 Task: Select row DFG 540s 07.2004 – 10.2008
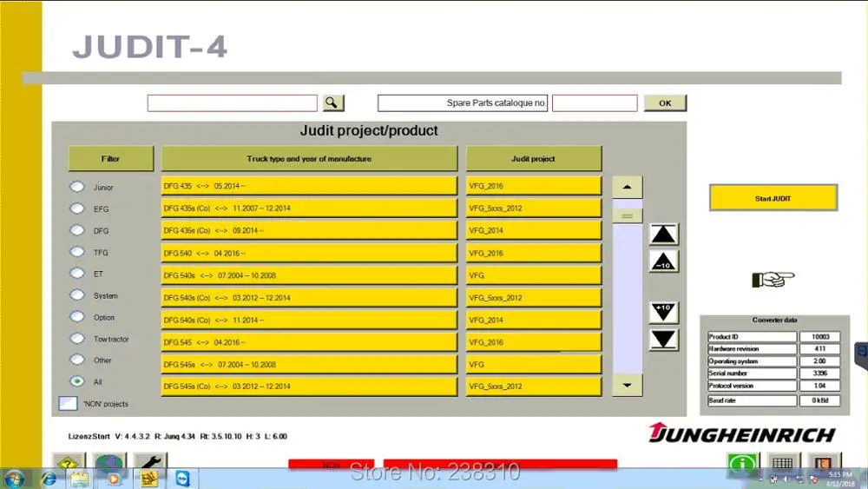coord(309,275)
